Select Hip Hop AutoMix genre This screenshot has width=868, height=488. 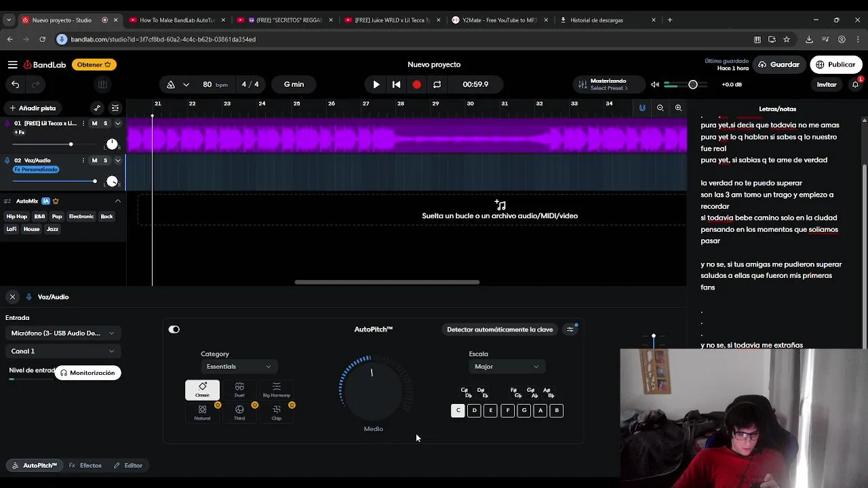(17, 216)
